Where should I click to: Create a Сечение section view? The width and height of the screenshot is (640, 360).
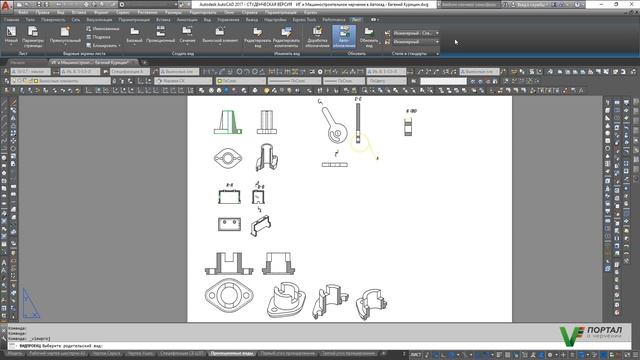[187, 36]
